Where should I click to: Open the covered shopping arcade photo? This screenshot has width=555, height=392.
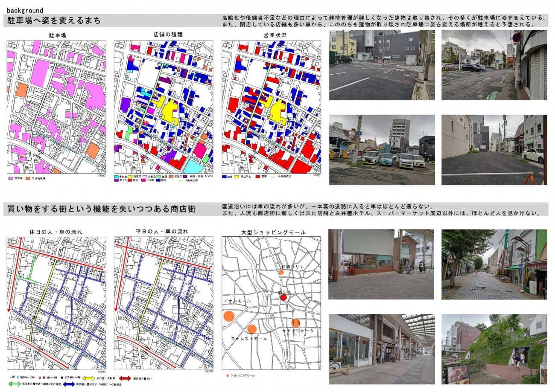(x=381, y=349)
